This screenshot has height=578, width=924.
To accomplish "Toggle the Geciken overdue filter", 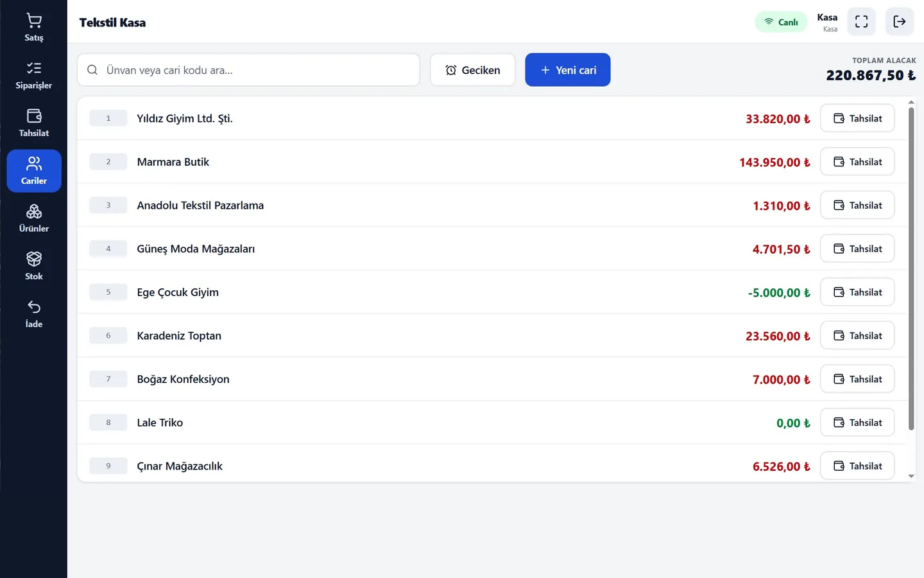I will point(472,70).
